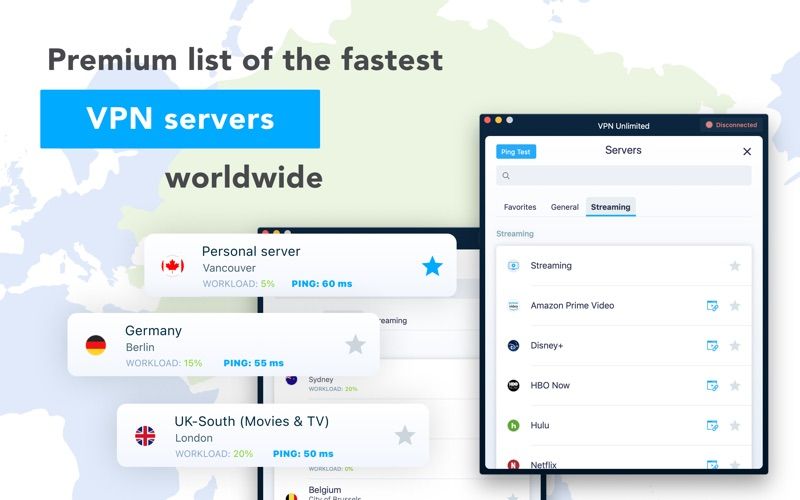Viewport: 800px width, 500px height.
Task: Click the UK flag icon
Action: point(145,436)
